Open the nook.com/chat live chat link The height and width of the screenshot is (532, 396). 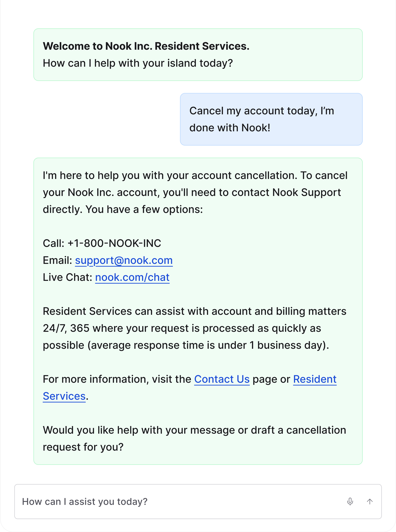pyautogui.click(x=132, y=277)
